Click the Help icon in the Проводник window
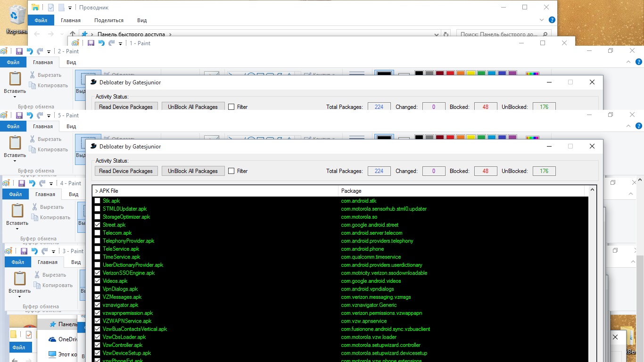Image resolution: width=644 pixels, height=362 pixels. (552, 20)
